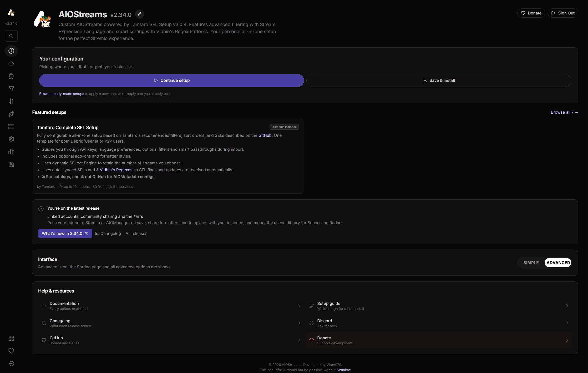Open the Services cloud sidebar icon
The image size is (588, 373).
click(11, 63)
